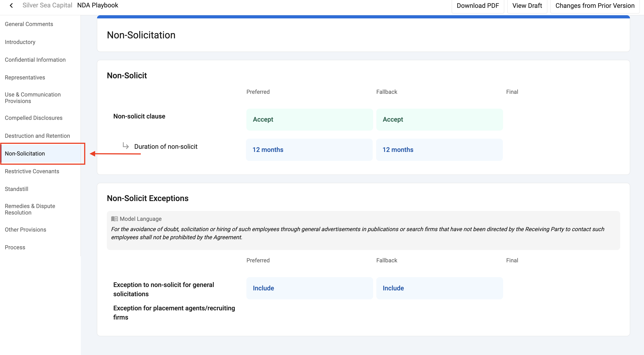The width and height of the screenshot is (644, 355).
Task: Download the playbook as PDF
Action: pos(478,6)
